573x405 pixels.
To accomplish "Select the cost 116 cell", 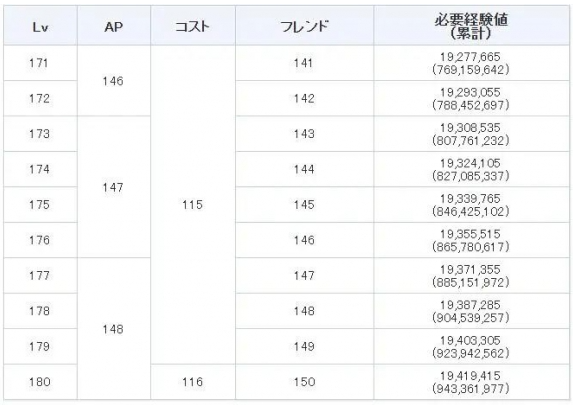I will pos(193,382).
